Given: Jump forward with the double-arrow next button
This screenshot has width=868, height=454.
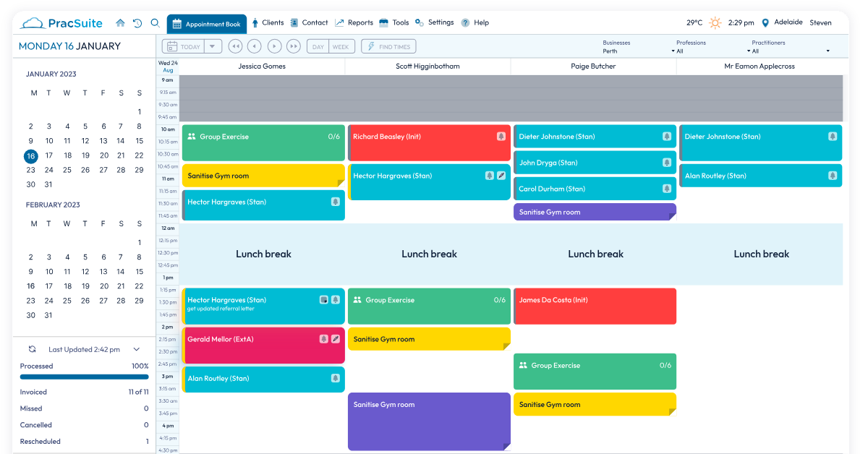Looking at the screenshot, I should tap(293, 46).
